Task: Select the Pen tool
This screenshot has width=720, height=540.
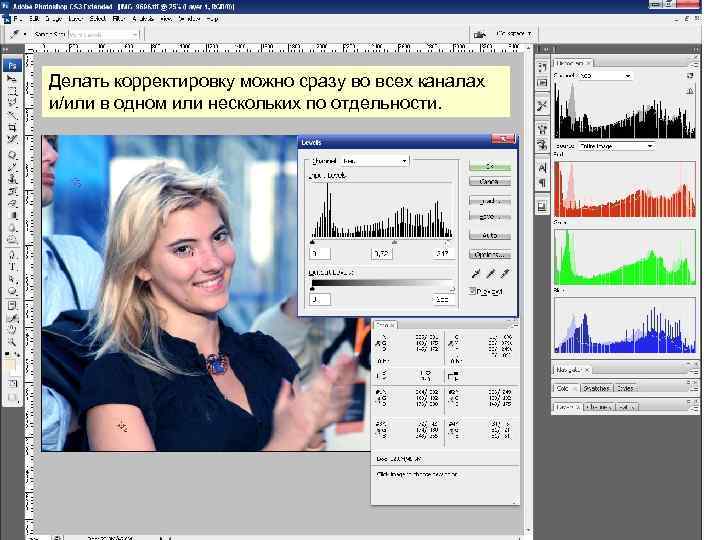Action: coord(12,255)
